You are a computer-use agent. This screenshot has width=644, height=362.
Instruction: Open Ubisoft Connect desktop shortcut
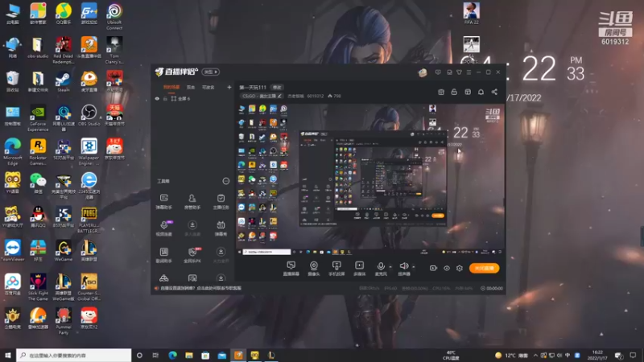[114, 16]
